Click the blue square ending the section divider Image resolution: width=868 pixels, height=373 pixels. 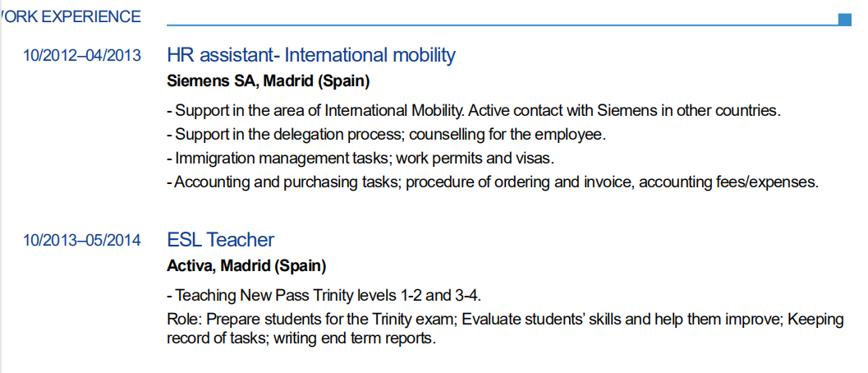[x=845, y=19]
